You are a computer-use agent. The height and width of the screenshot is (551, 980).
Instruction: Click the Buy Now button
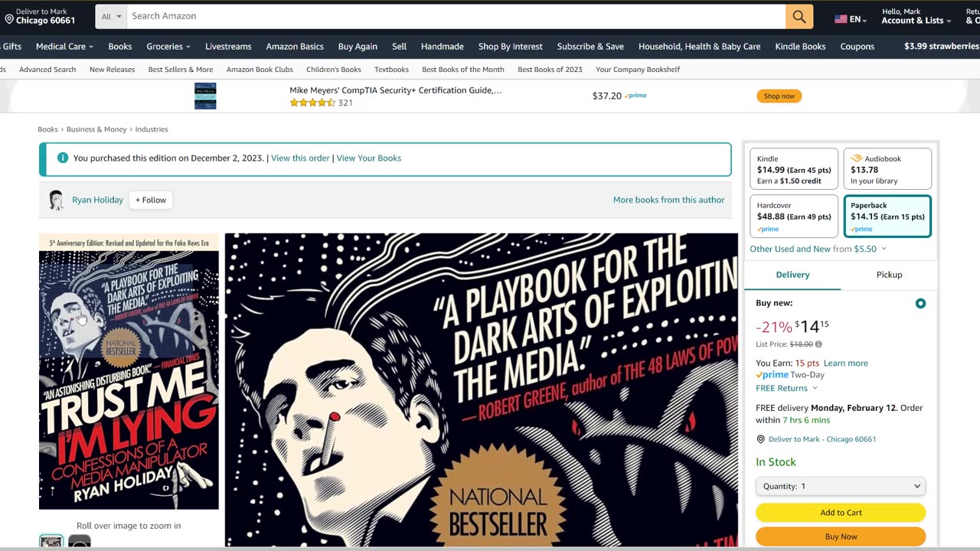(x=841, y=536)
